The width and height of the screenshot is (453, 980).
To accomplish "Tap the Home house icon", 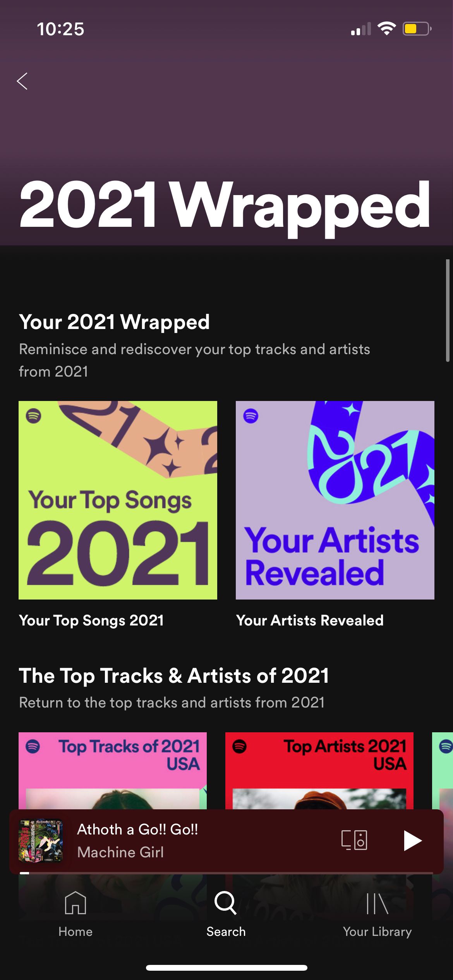I will coord(75,903).
